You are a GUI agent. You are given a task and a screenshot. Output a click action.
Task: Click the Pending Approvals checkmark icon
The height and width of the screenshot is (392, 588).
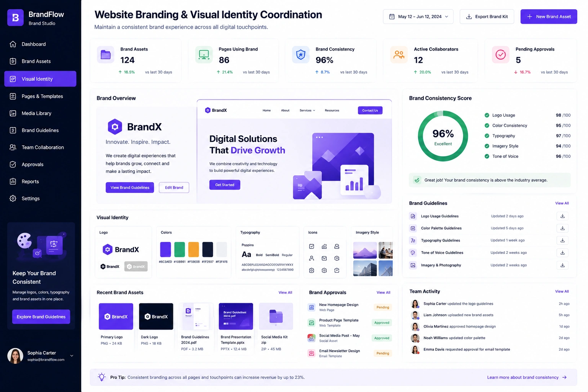[x=501, y=55]
